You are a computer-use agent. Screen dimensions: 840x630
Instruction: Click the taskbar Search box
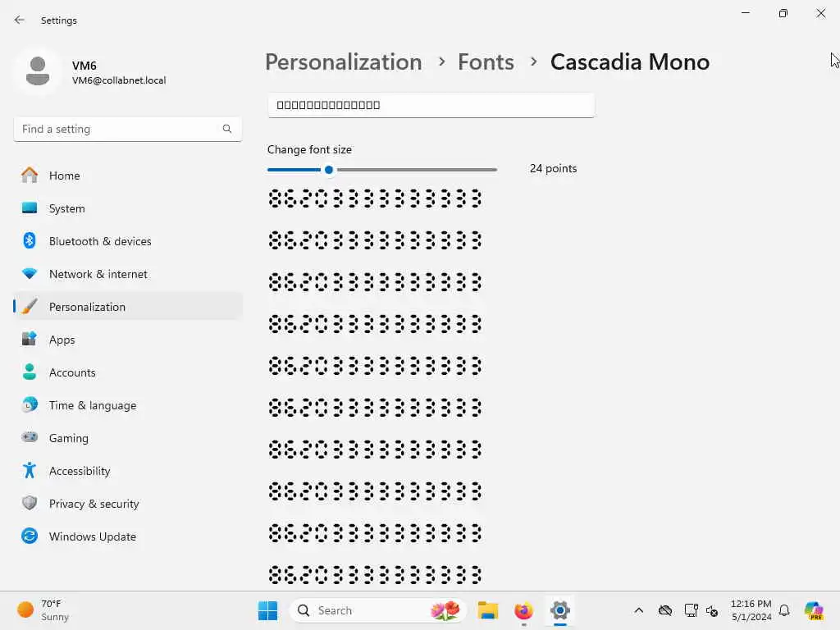coord(377,610)
